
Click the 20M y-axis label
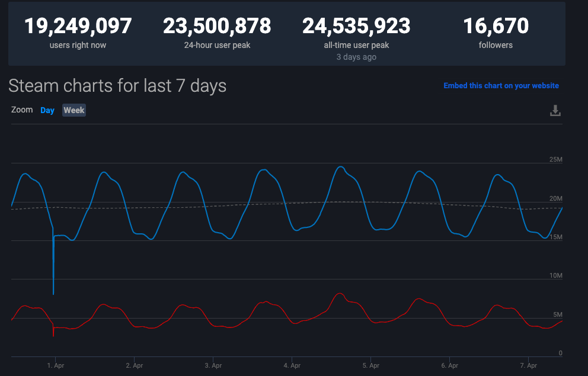[556, 198]
